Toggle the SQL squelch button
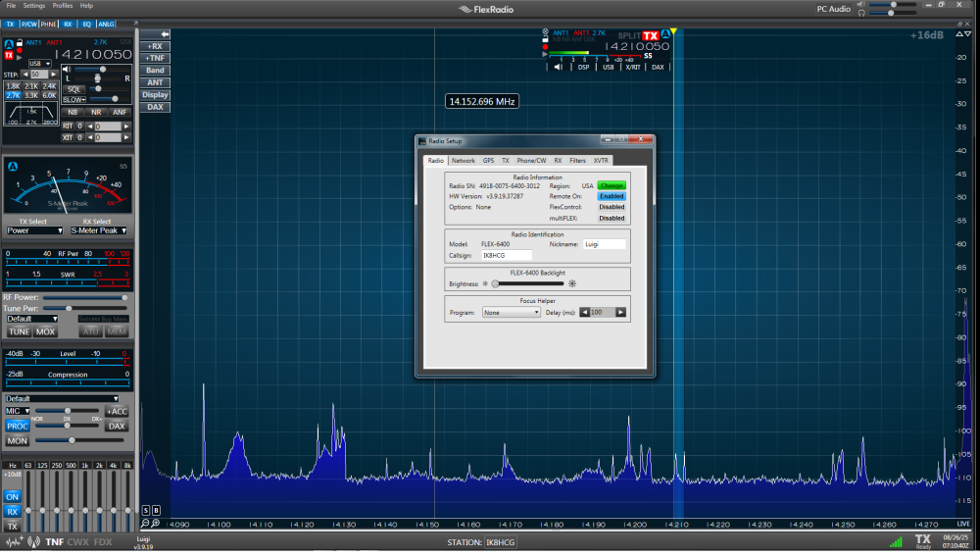 point(73,89)
